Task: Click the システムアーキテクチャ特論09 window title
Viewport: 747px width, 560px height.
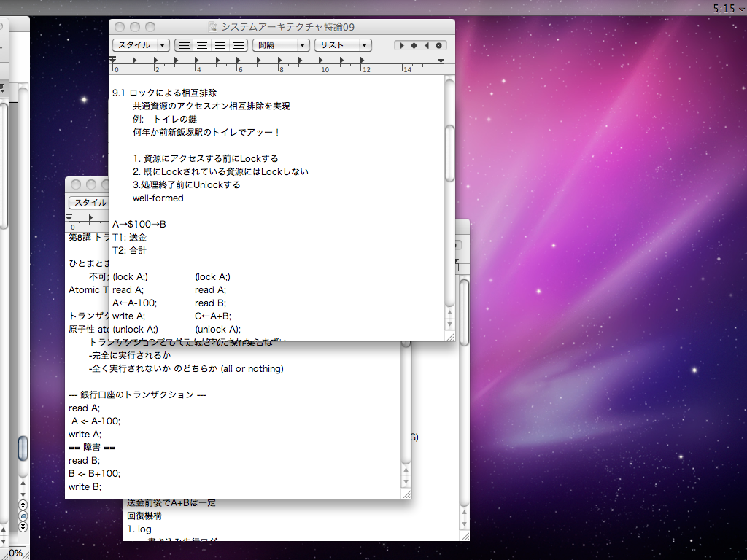Action: [287, 27]
